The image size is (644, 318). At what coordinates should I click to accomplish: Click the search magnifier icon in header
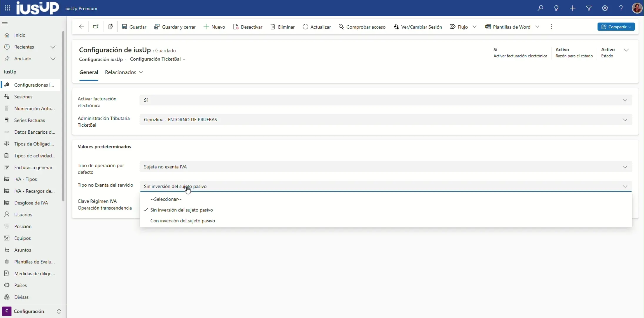point(540,8)
